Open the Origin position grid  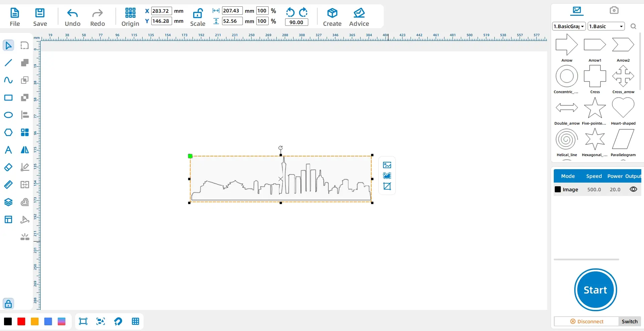(130, 17)
